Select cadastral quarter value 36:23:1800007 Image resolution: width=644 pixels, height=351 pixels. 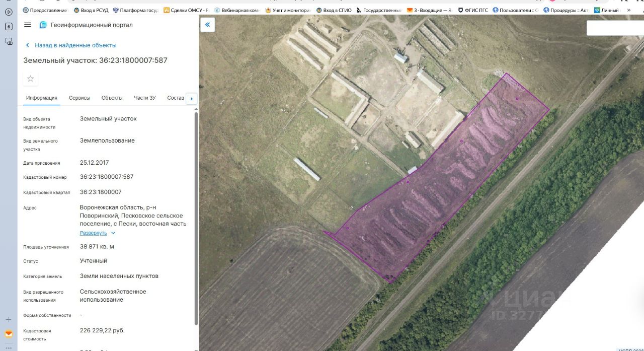pyautogui.click(x=101, y=192)
